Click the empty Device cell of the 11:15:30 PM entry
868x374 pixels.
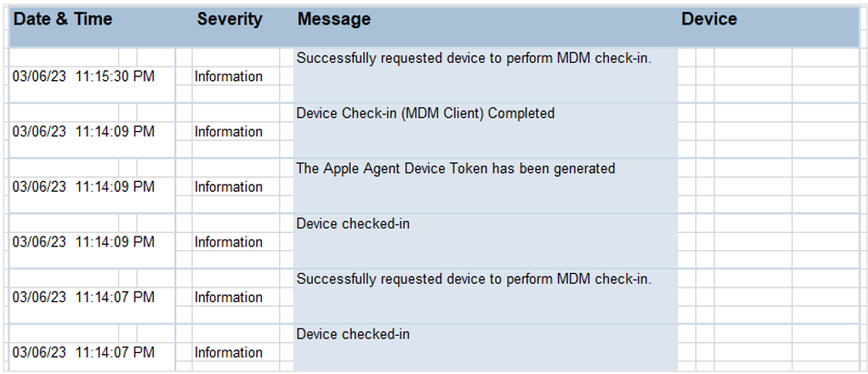tap(768, 76)
